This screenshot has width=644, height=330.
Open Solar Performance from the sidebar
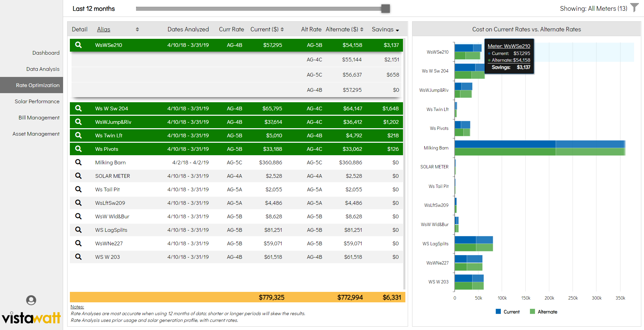[37, 101]
